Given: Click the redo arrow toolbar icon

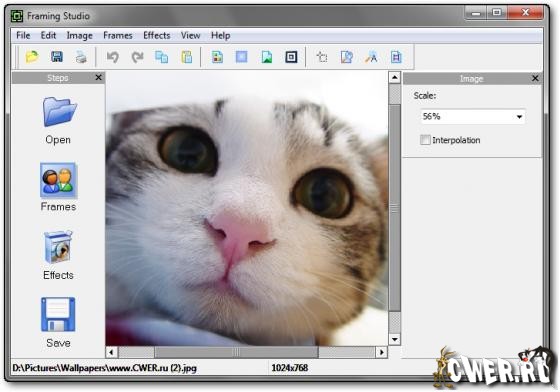Looking at the screenshot, I should pos(138,57).
